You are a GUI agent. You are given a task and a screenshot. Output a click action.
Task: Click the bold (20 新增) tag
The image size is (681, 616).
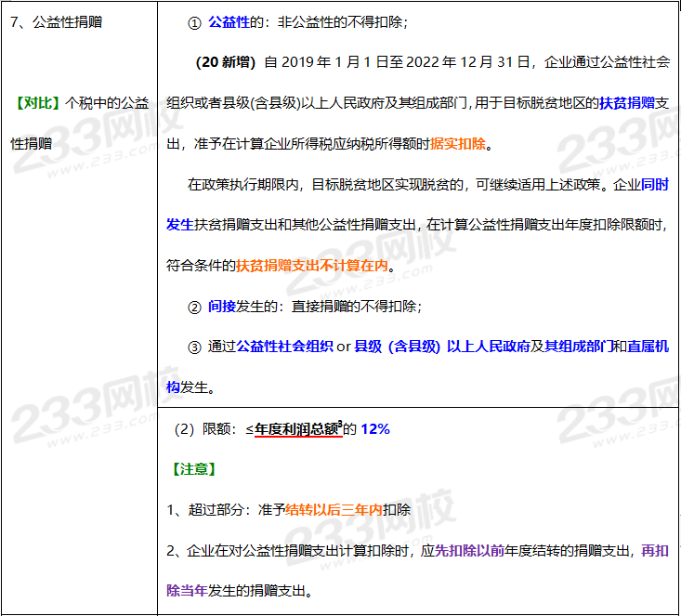pos(227,63)
